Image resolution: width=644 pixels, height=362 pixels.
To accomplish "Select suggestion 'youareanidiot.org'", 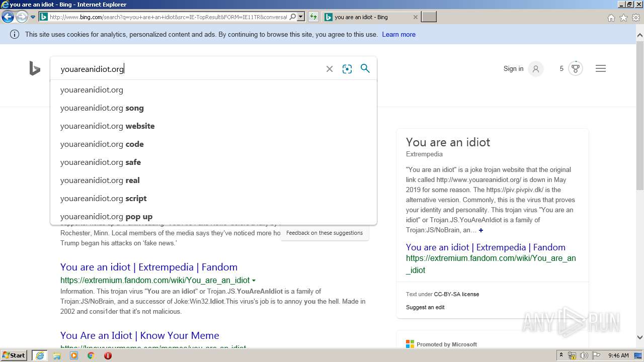I will coord(213,90).
